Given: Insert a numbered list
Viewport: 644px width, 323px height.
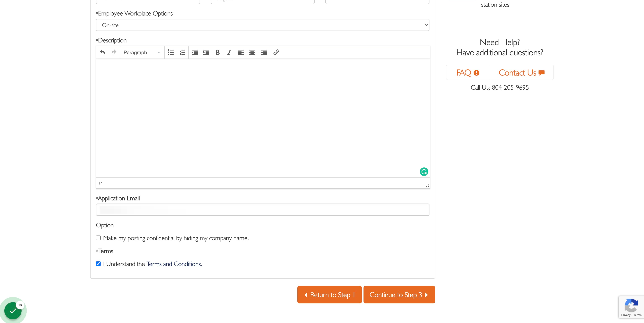Looking at the screenshot, I should point(182,52).
